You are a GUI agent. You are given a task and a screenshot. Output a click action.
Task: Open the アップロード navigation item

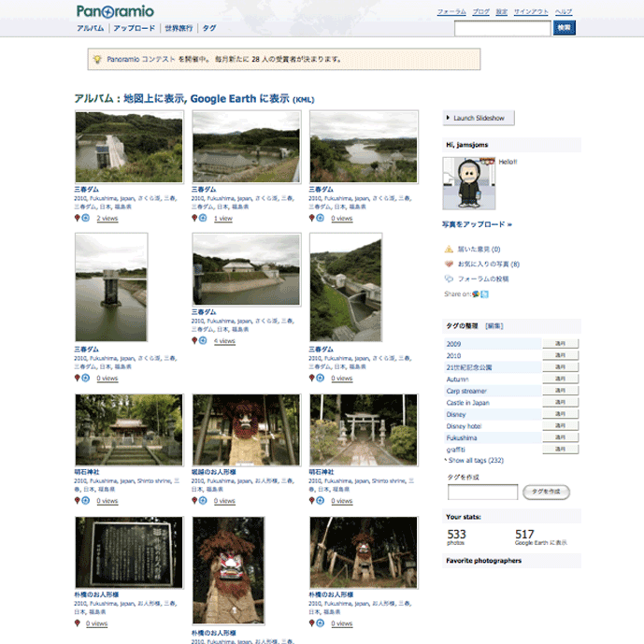pos(135,28)
